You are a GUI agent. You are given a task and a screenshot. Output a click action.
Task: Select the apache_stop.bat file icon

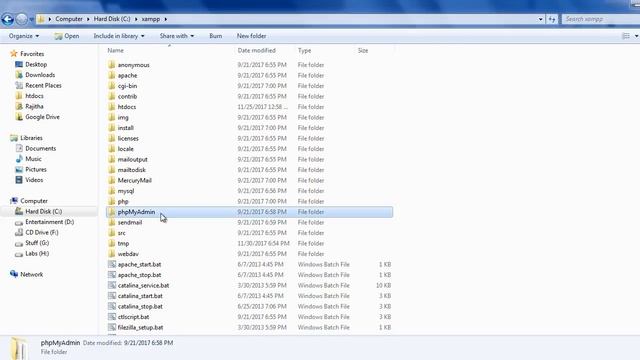pos(112,275)
